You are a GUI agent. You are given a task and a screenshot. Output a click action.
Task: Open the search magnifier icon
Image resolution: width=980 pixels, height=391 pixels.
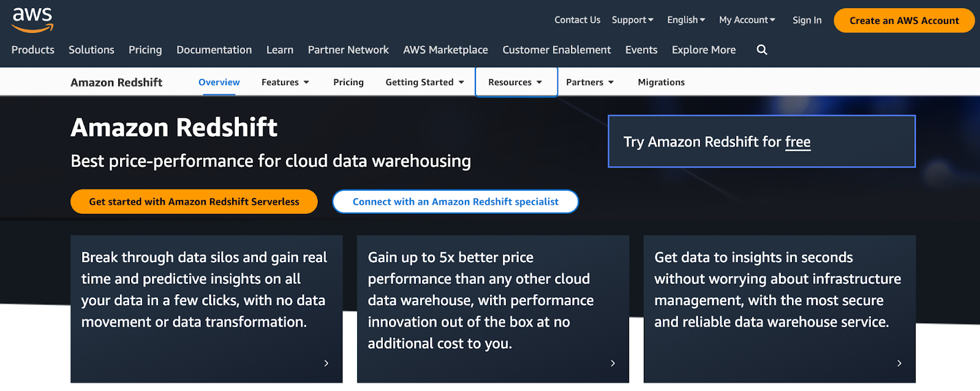[x=762, y=50]
